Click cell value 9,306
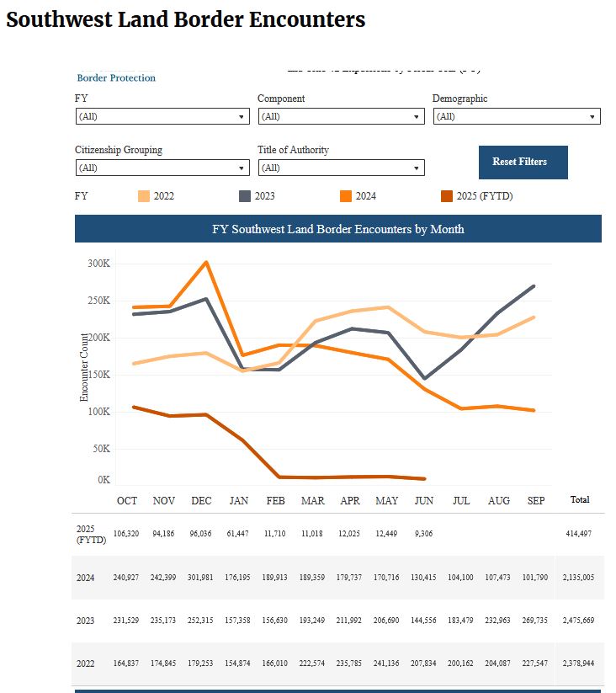616x693 pixels. point(423,534)
